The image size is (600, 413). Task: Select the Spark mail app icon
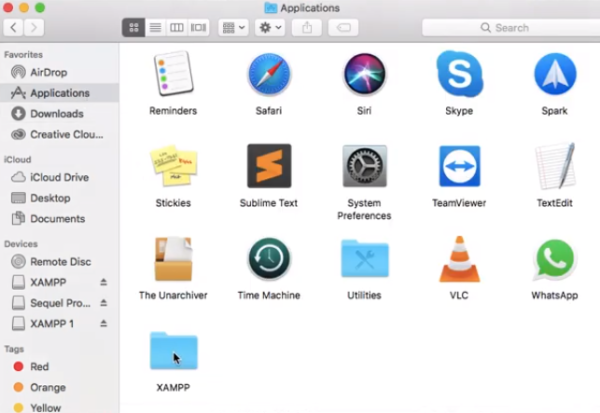point(555,75)
